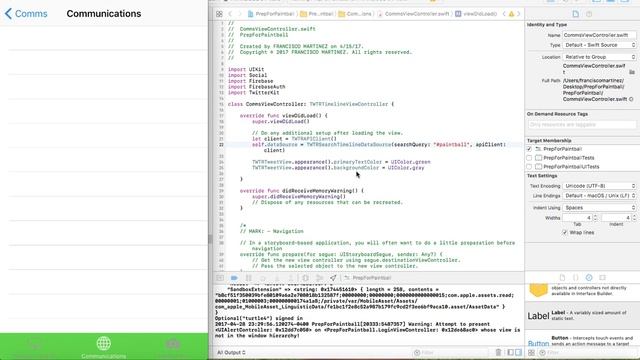Open the Type dropdown Default - Swift Source
640x360 pixels.
(x=599, y=45)
